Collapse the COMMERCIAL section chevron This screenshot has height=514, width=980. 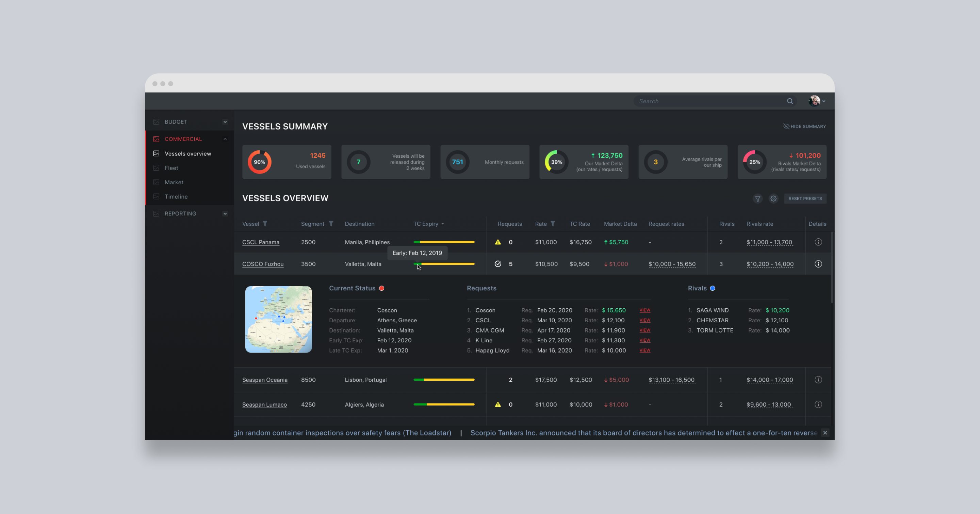click(x=225, y=139)
